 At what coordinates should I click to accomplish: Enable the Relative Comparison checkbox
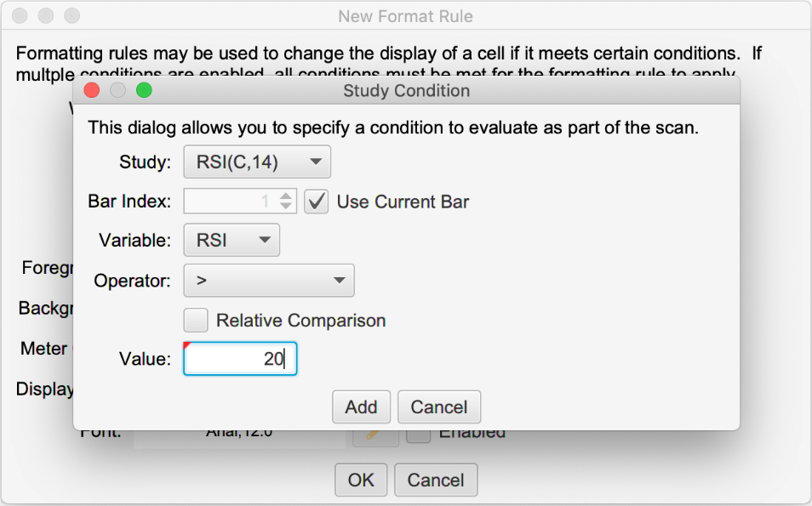(x=197, y=321)
